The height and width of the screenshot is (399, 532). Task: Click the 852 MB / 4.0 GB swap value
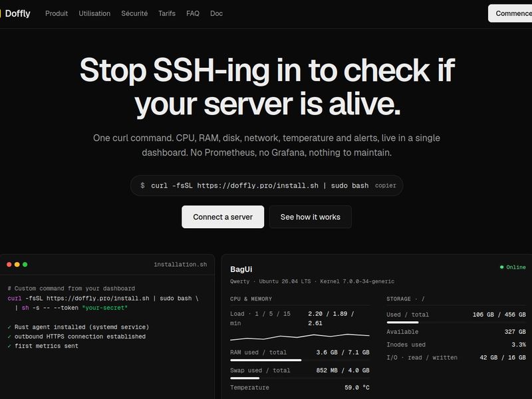[342, 370]
